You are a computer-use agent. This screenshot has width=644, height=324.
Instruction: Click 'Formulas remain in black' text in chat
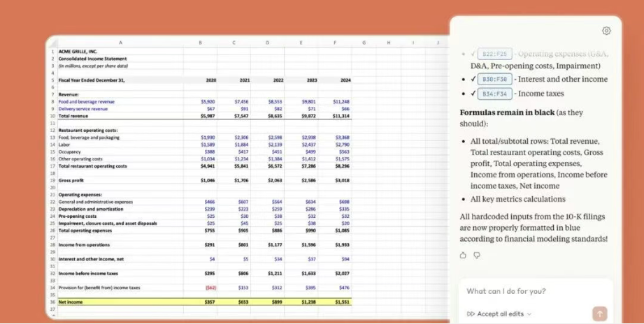click(x=507, y=112)
